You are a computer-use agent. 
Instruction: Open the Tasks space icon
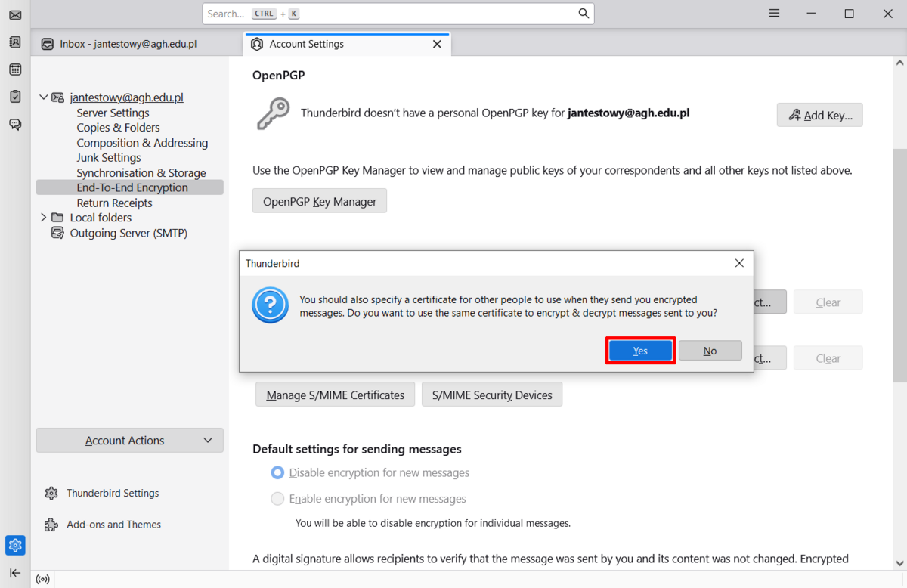point(15,97)
